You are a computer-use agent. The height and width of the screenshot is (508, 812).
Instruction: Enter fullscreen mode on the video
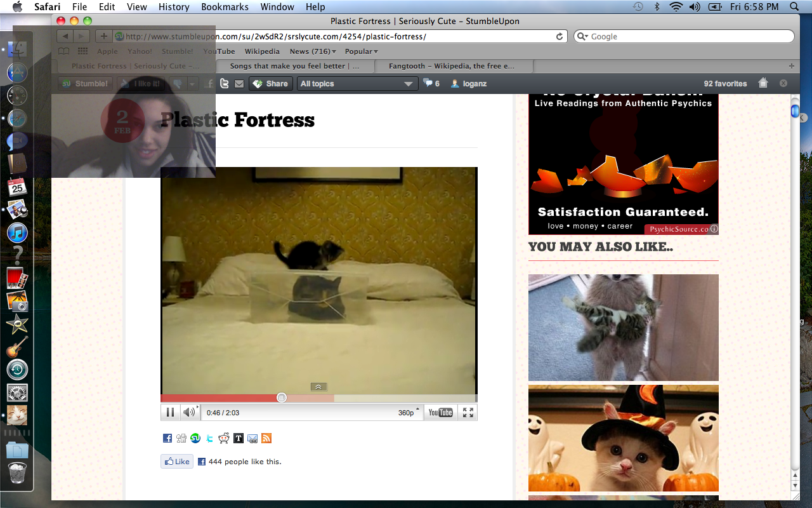tap(468, 413)
